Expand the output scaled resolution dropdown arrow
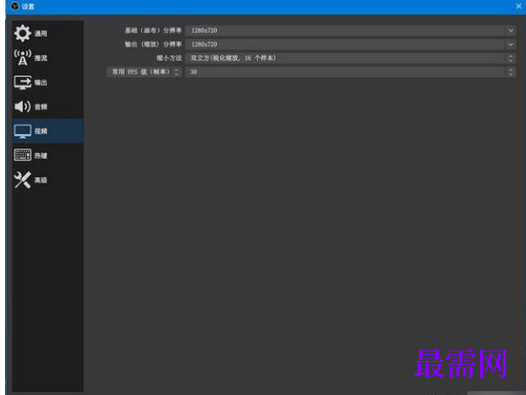Viewport: 526px width, 395px height. tap(511, 44)
